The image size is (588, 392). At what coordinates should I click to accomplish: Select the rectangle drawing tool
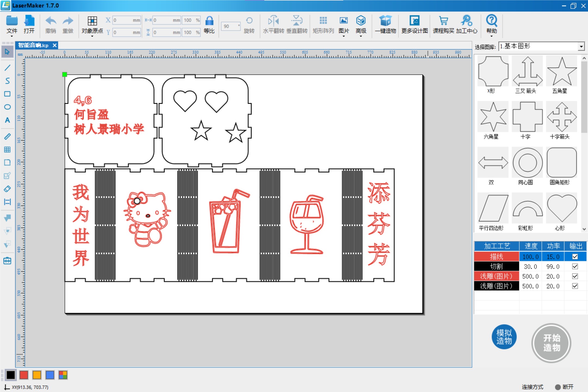click(x=7, y=94)
